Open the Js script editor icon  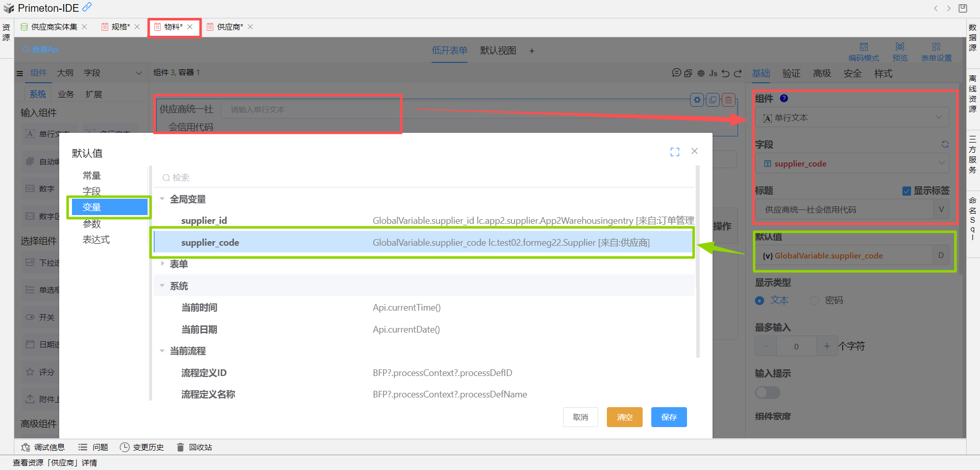tap(713, 73)
